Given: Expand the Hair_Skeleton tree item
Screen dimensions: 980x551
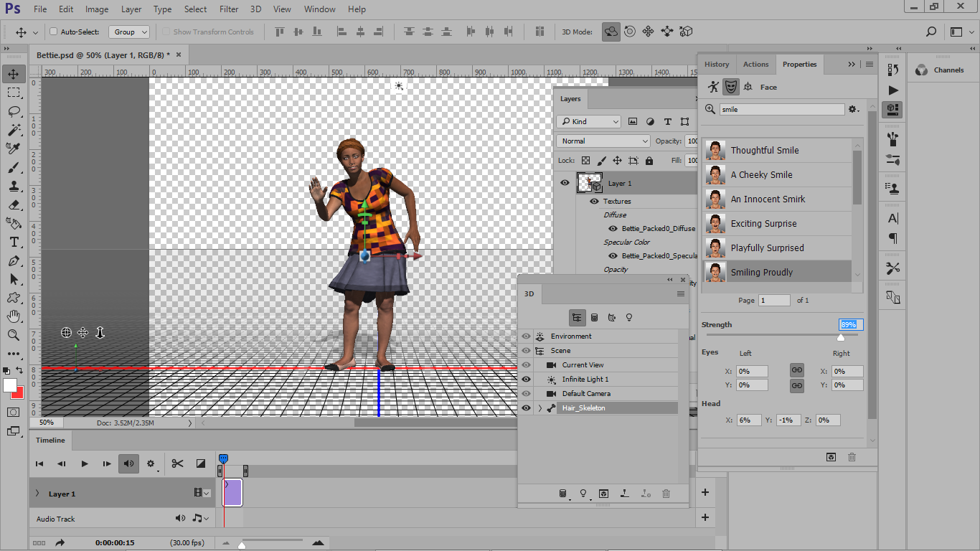Looking at the screenshot, I should (x=540, y=408).
